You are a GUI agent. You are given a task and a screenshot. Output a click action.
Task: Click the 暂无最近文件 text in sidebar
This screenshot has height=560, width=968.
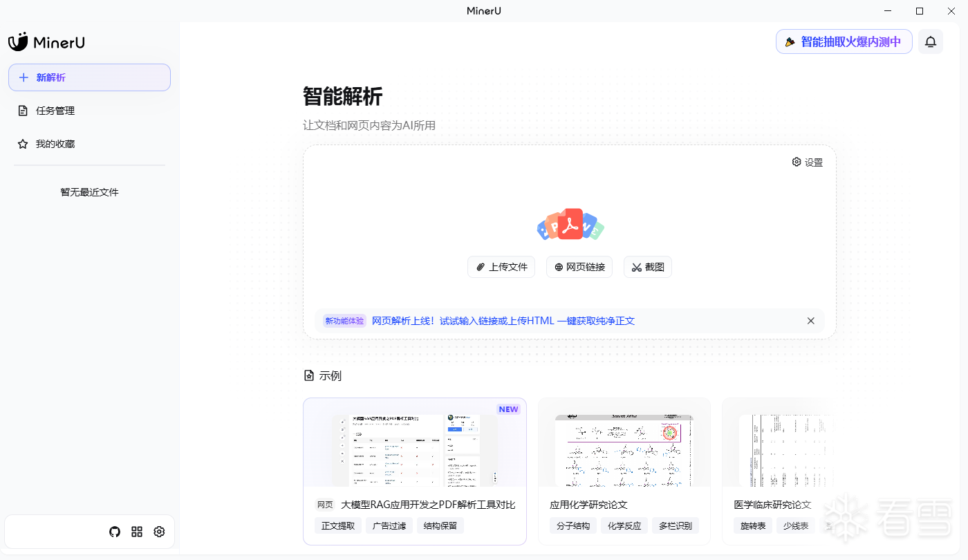point(89,192)
